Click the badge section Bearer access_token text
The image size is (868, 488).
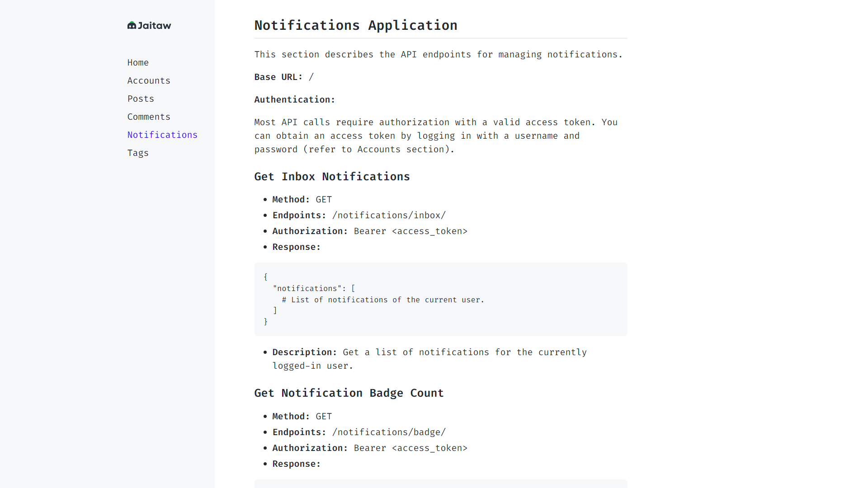[410, 448]
